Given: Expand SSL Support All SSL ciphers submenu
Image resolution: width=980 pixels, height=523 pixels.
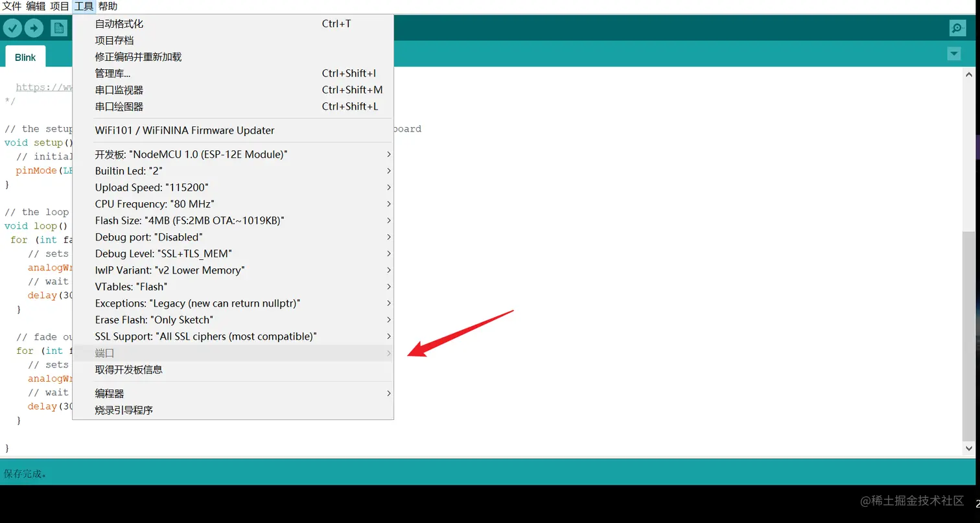Looking at the screenshot, I should tap(233, 336).
